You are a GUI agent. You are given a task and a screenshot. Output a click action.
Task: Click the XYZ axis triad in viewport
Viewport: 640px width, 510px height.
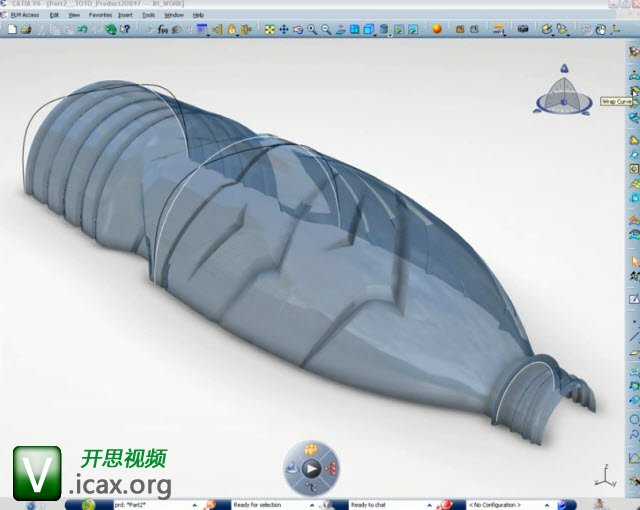(x=605, y=476)
